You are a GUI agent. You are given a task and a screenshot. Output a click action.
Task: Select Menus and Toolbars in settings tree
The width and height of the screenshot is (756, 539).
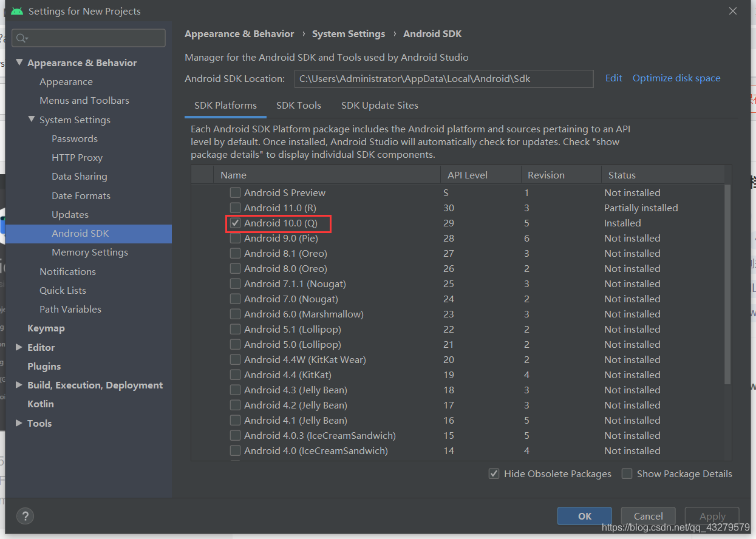point(84,101)
